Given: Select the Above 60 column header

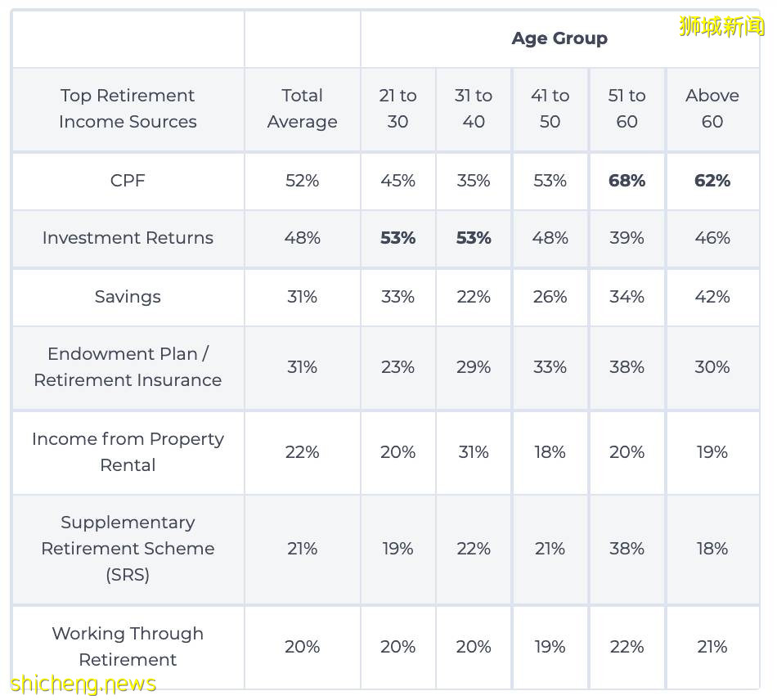Looking at the screenshot, I should pos(712,109).
